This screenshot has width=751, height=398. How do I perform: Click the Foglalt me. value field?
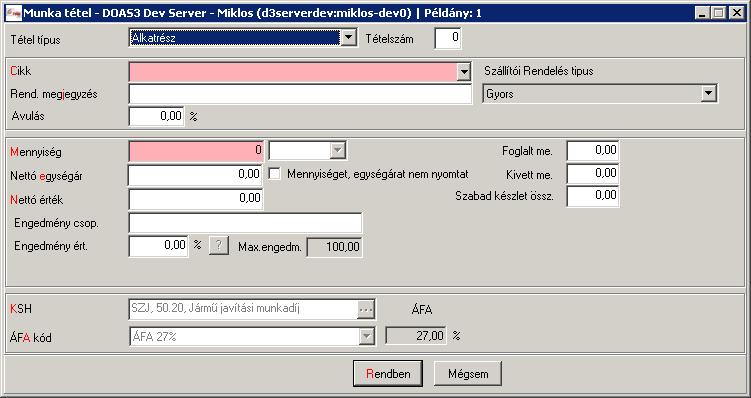point(593,151)
